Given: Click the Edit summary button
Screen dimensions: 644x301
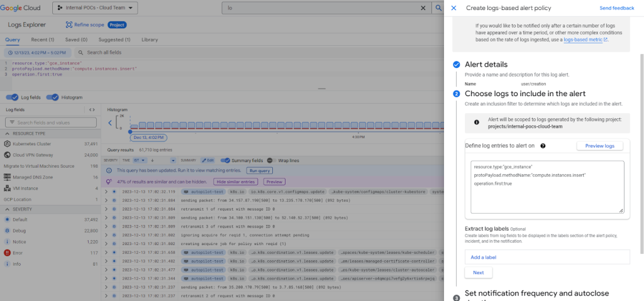Looking at the screenshot, I should coord(208,160).
